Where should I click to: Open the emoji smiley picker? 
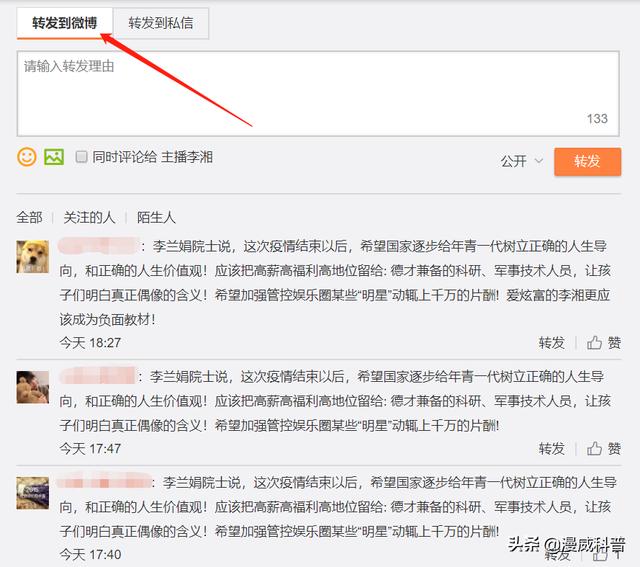27,157
